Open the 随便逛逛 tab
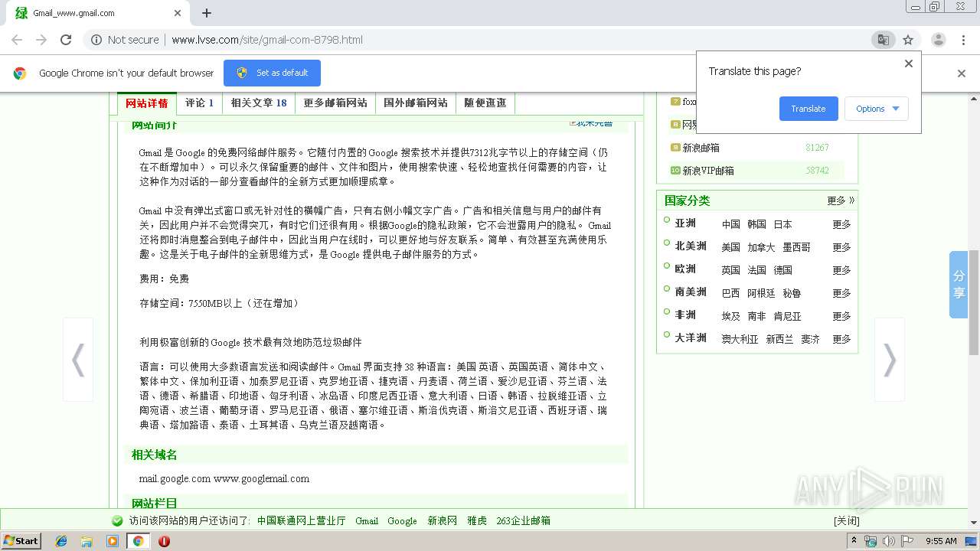 point(485,103)
